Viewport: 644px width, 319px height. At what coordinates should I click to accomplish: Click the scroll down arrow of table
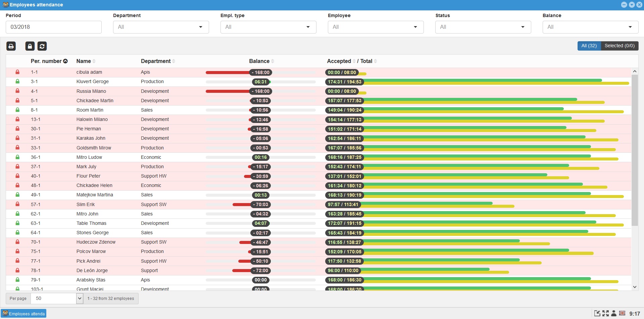[634, 287]
